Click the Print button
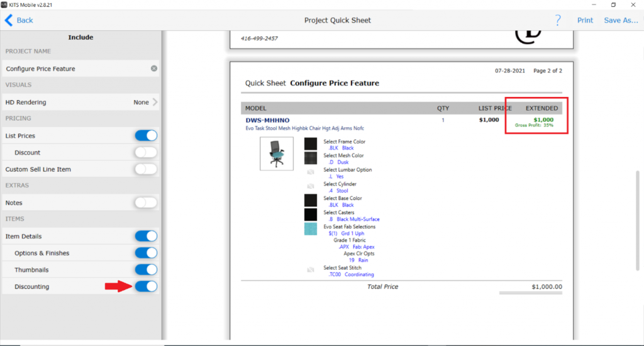 [x=585, y=20]
